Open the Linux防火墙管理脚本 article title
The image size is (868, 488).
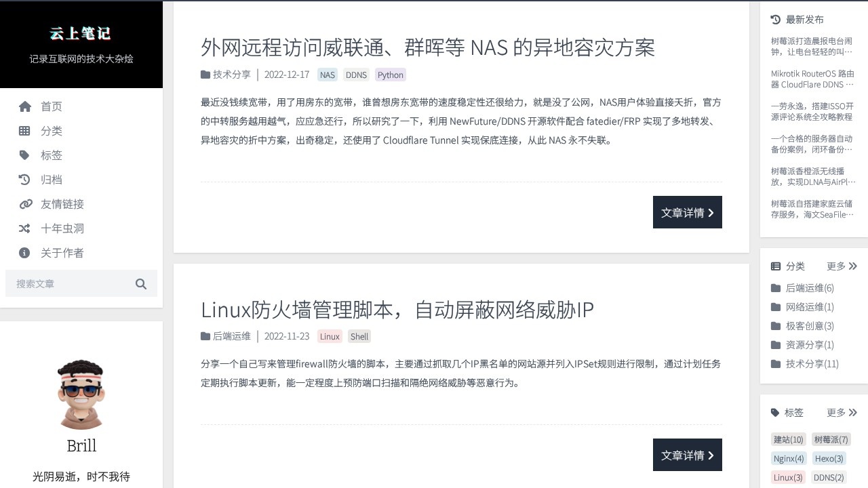click(x=396, y=310)
